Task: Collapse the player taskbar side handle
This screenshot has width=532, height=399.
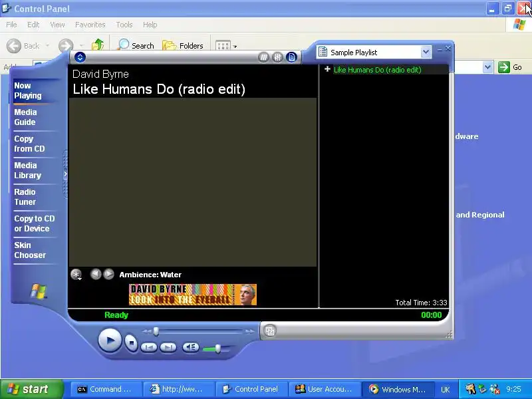Action: [65, 174]
